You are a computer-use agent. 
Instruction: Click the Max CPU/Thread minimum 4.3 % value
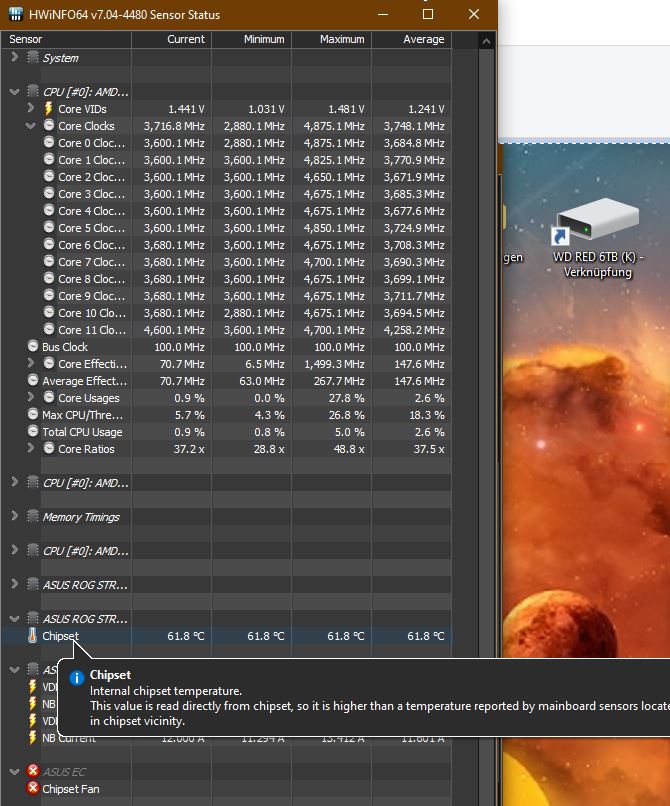[x=269, y=415]
